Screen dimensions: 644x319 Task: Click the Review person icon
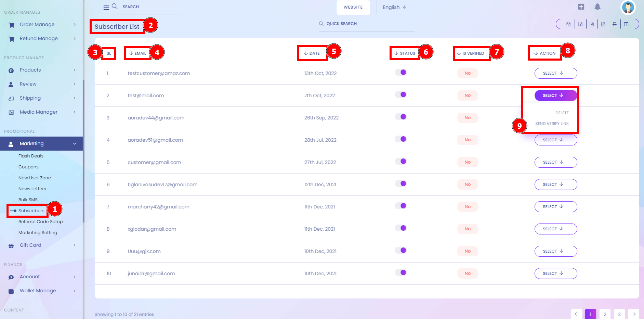(x=11, y=84)
